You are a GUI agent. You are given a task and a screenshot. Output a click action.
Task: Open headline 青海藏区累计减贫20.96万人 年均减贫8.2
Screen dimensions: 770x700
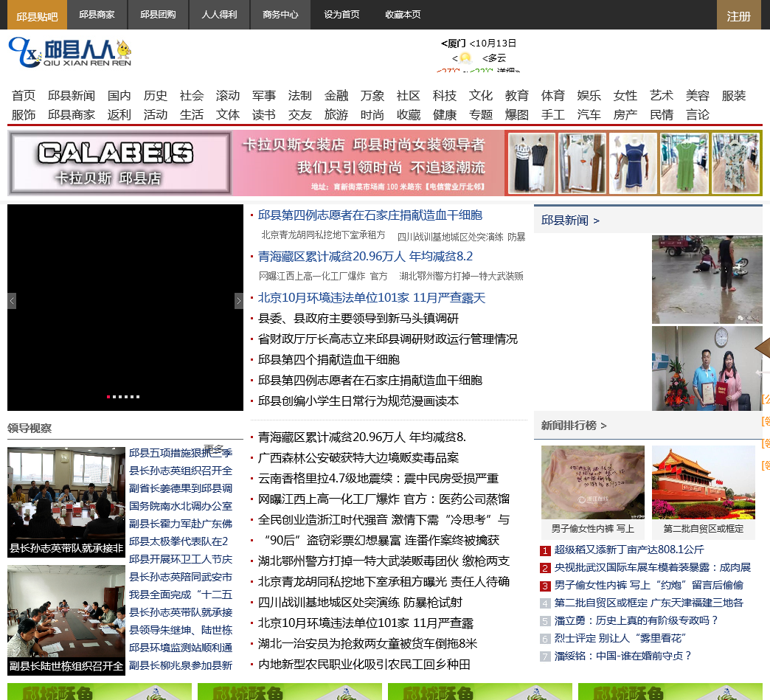click(x=365, y=257)
